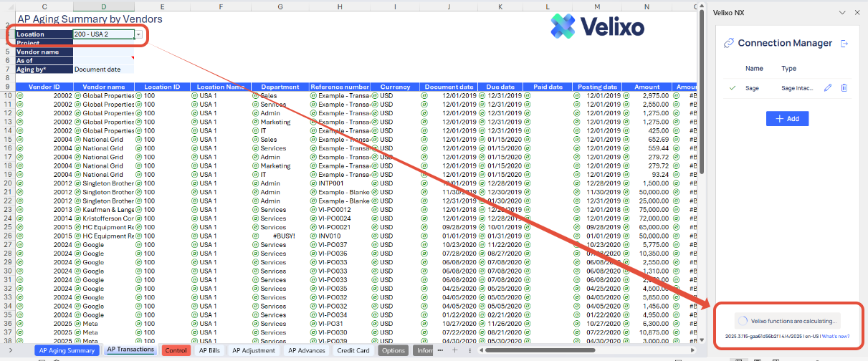Screen dimensions: 868x361
Task: Select the Kaufman & Lange vendor cell
Action: 104,209
